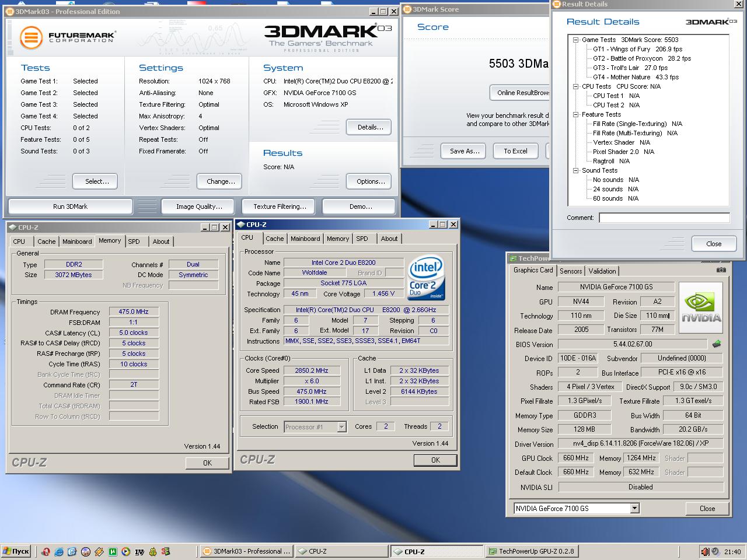
Task: Open Cache tab in front CPU-Z window
Action: coord(274,239)
